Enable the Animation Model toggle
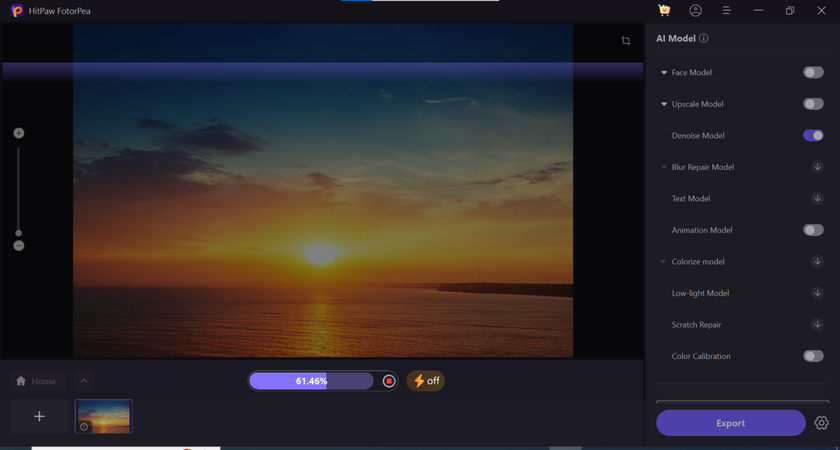 click(x=813, y=230)
